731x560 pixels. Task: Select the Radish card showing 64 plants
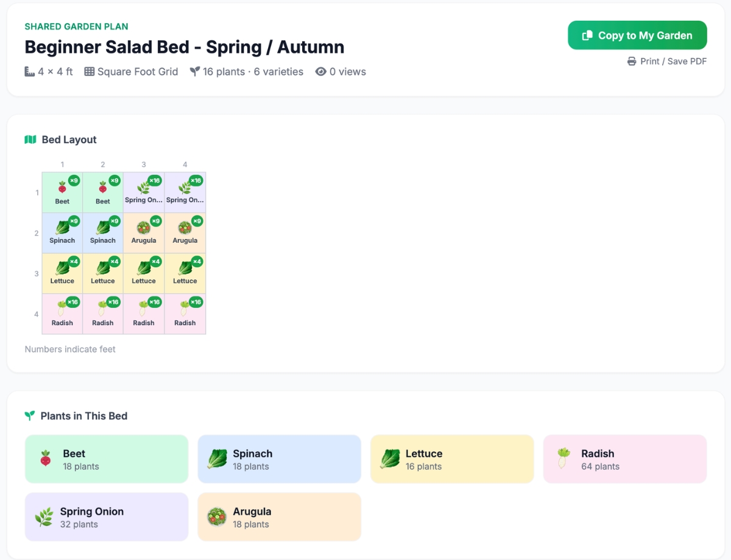[625, 459]
